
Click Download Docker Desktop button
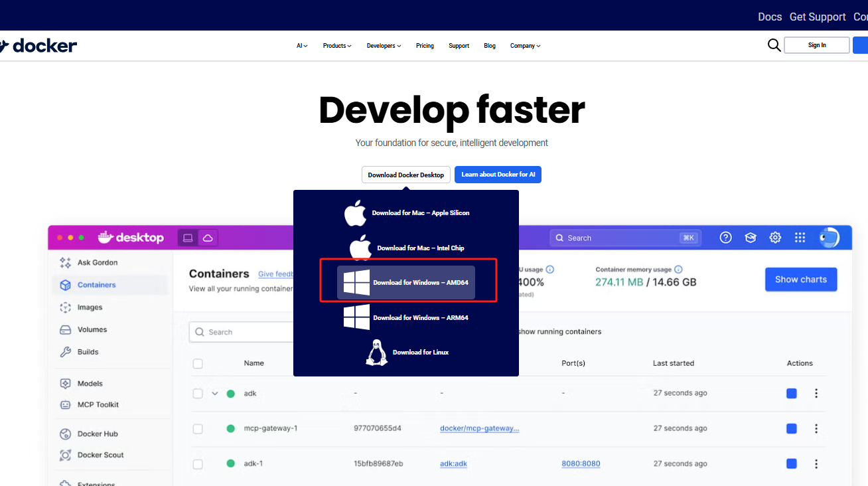pyautogui.click(x=406, y=175)
